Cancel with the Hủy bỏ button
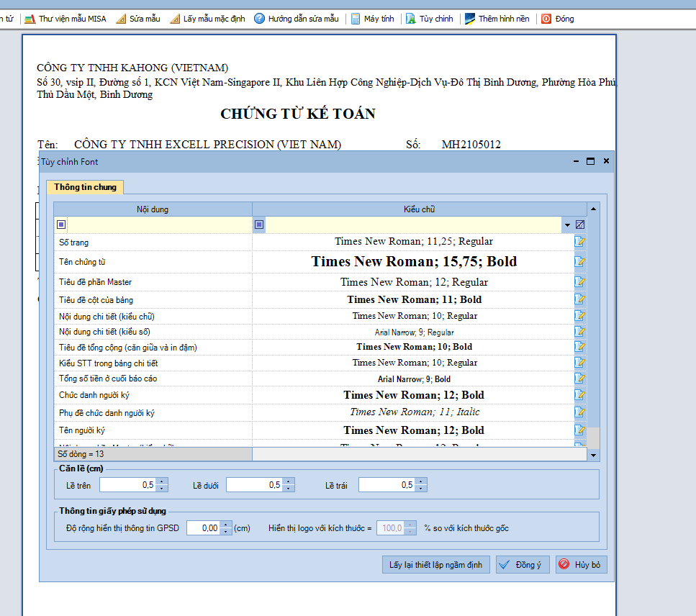The width and height of the screenshot is (696, 616). [581, 565]
